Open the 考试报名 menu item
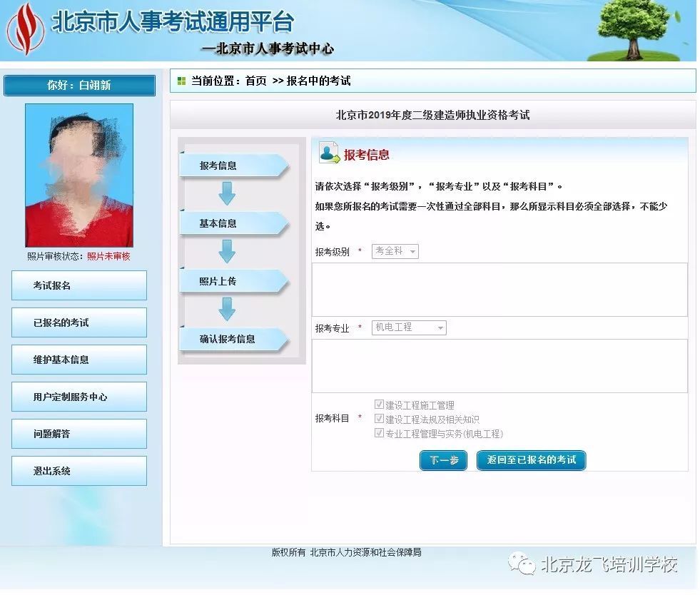 tap(79, 285)
